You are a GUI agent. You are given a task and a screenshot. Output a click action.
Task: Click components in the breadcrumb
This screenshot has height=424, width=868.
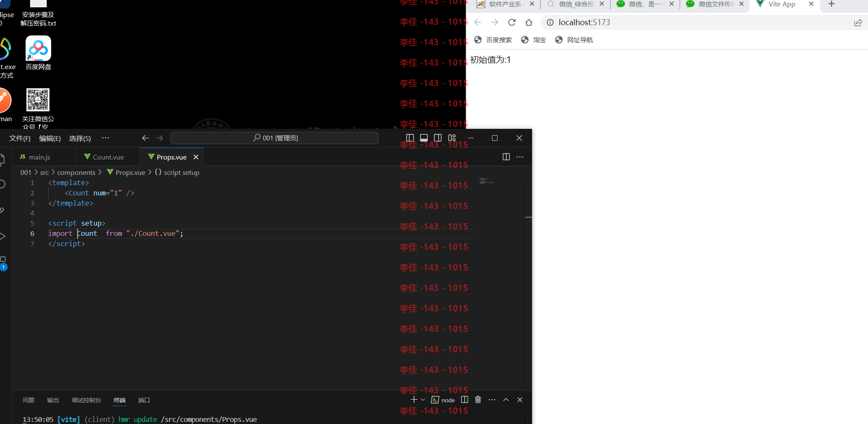pyautogui.click(x=76, y=172)
